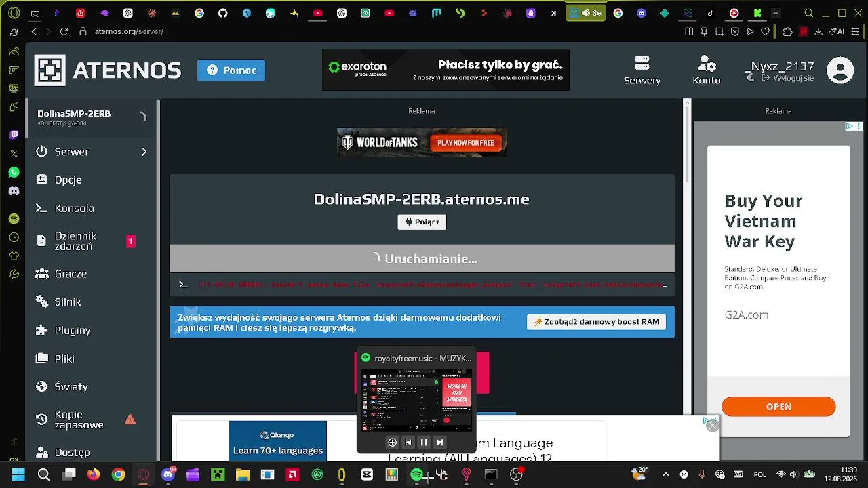Image resolution: width=868 pixels, height=488 pixels.
Task: Open Gracze in the sidebar
Action: point(92,274)
